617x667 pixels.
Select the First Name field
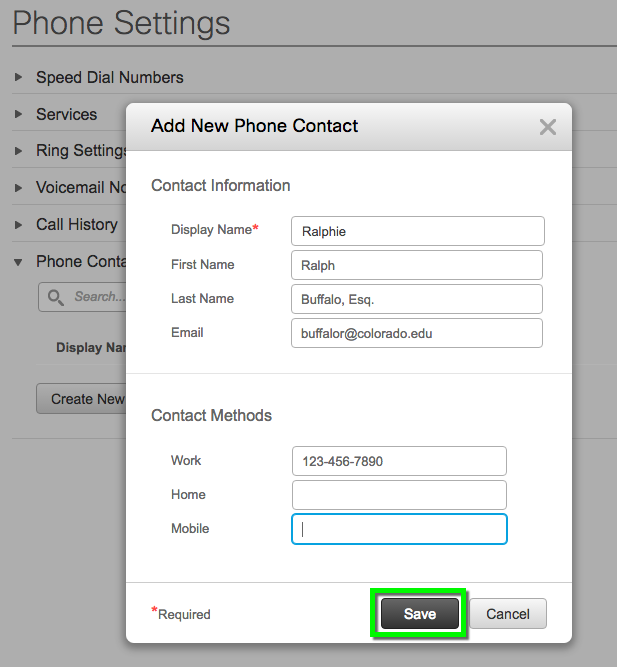coord(417,265)
